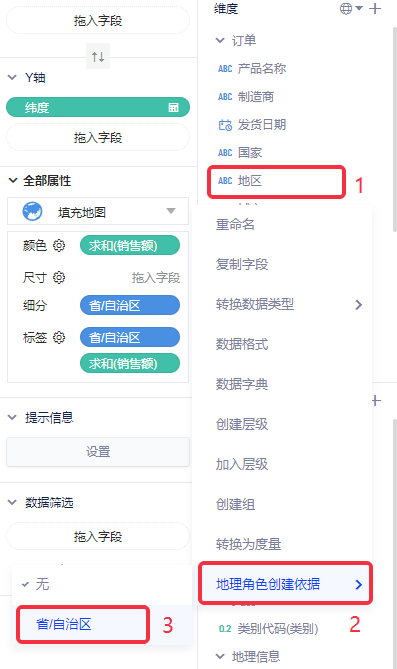This screenshot has height=669, width=397.
Task: Click the calendar icon beside 发货日期
Action: click(225, 125)
